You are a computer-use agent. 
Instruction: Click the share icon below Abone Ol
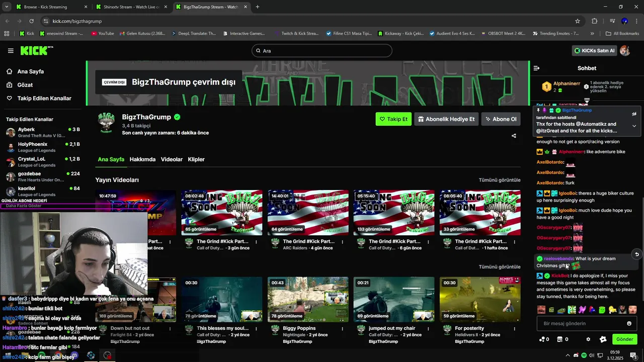pyautogui.click(x=514, y=136)
